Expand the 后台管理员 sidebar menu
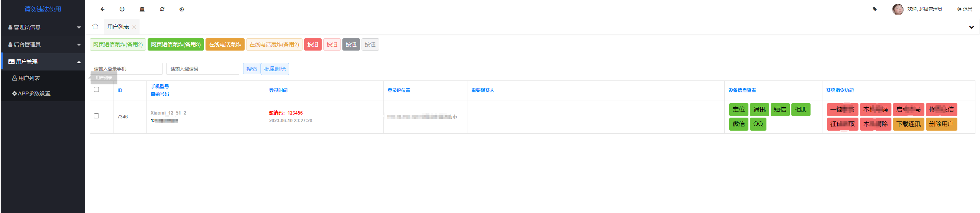This screenshot has width=980, height=213. click(x=43, y=44)
